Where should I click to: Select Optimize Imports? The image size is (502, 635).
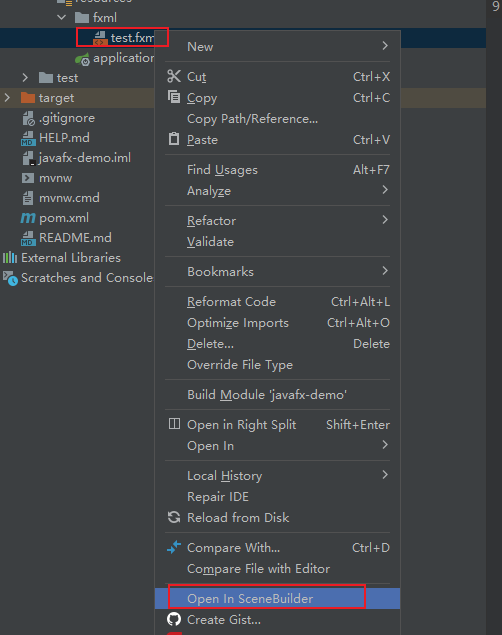click(x=277, y=323)
